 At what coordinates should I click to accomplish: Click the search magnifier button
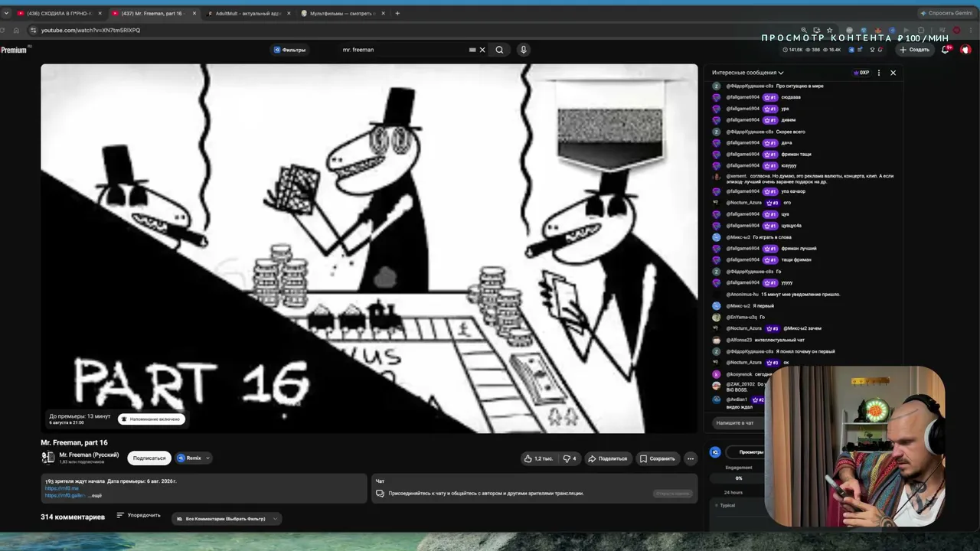[x=499, y=50]
